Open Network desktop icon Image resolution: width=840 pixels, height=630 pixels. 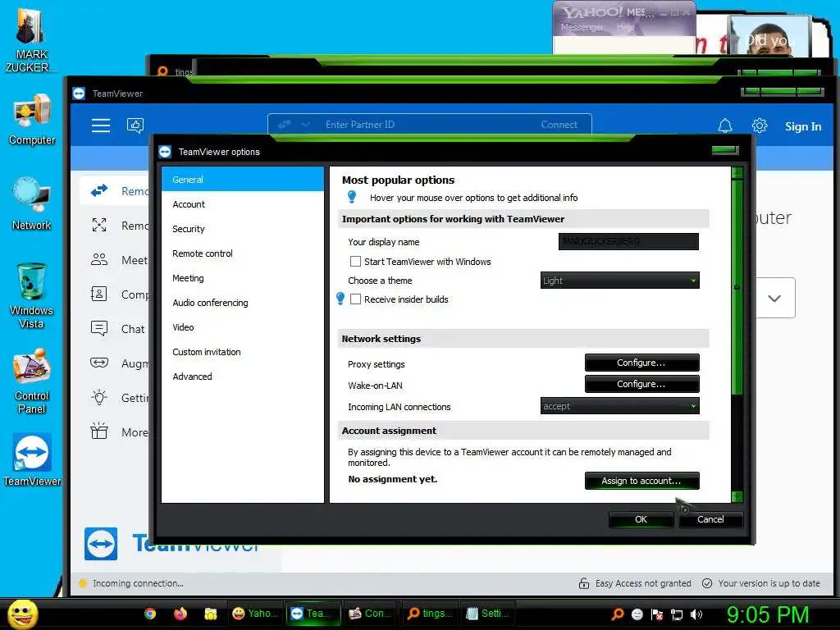[32, 203]
